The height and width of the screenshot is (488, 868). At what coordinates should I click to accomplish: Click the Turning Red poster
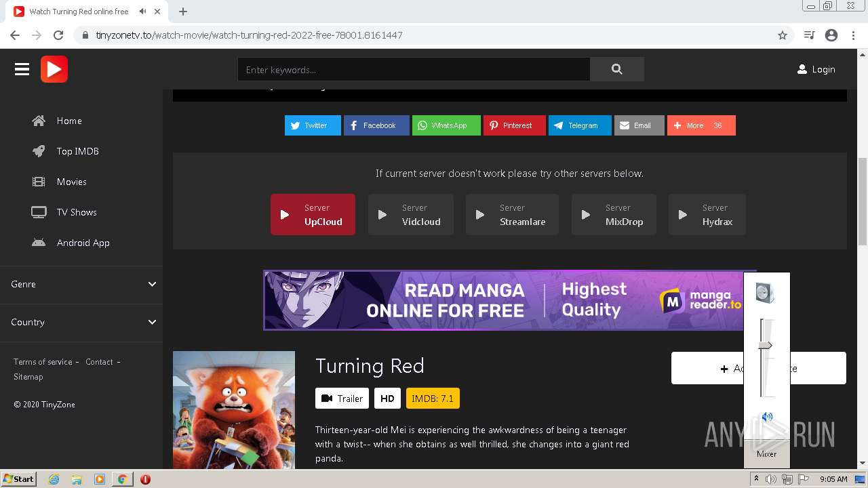[234, 410]
